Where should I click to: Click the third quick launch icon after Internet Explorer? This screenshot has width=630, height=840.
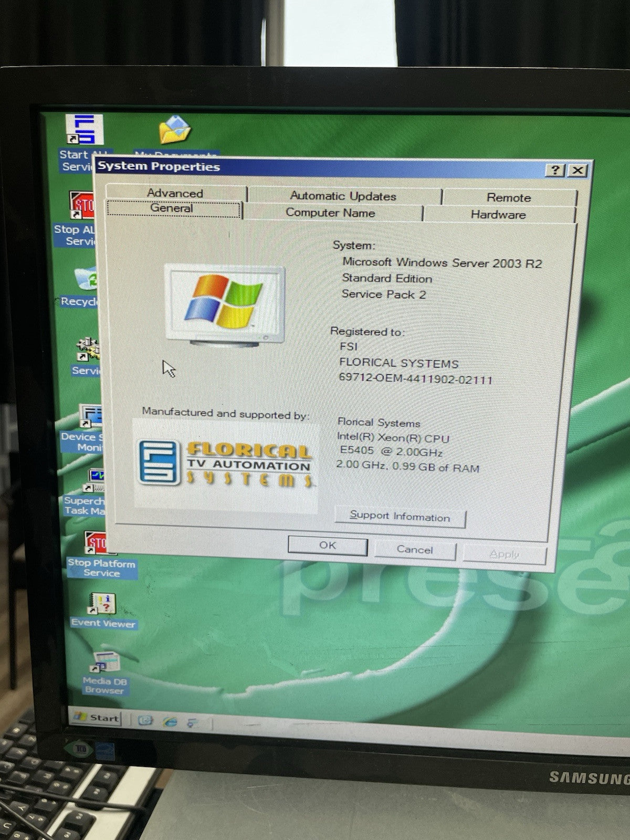coord(194,723)
